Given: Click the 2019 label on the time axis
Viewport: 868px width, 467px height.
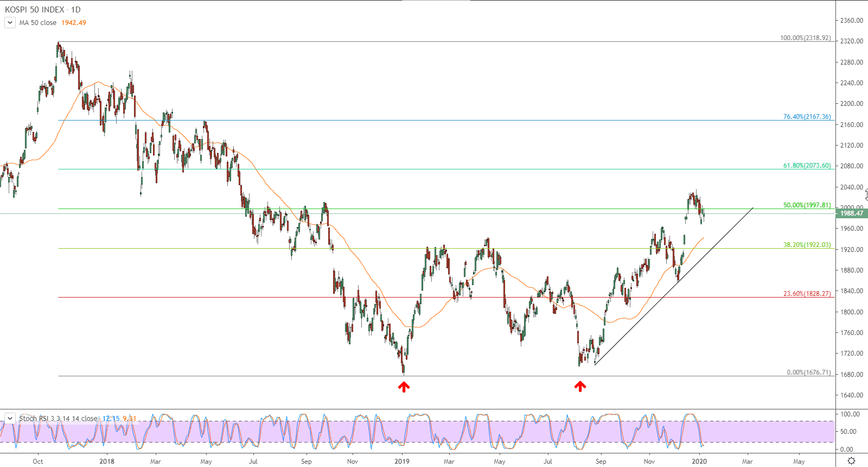Looking at the screenshot, I should pyautogui.click(x=402, y=462).
